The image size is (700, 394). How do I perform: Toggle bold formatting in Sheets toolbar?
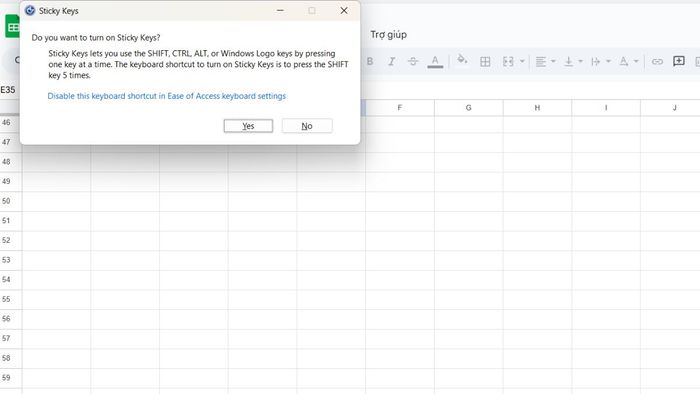tap(370, 61)
